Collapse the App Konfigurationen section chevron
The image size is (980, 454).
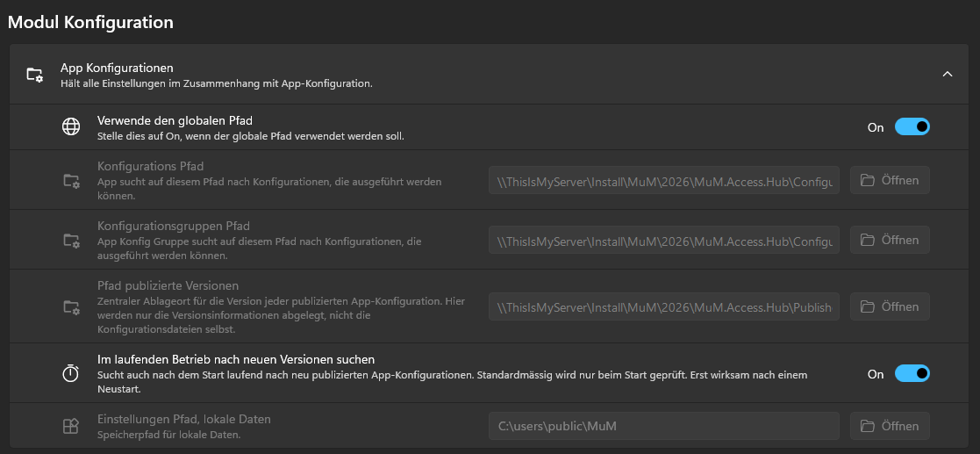(948, 74)
